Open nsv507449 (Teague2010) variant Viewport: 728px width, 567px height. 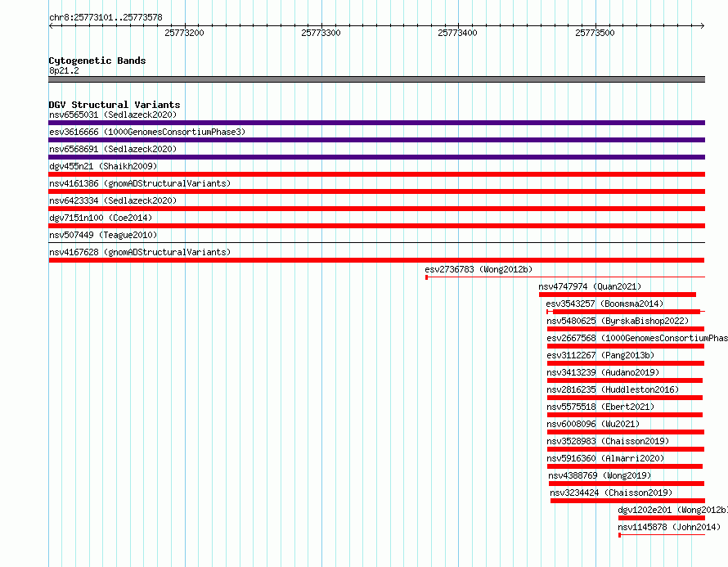point(103,235)
